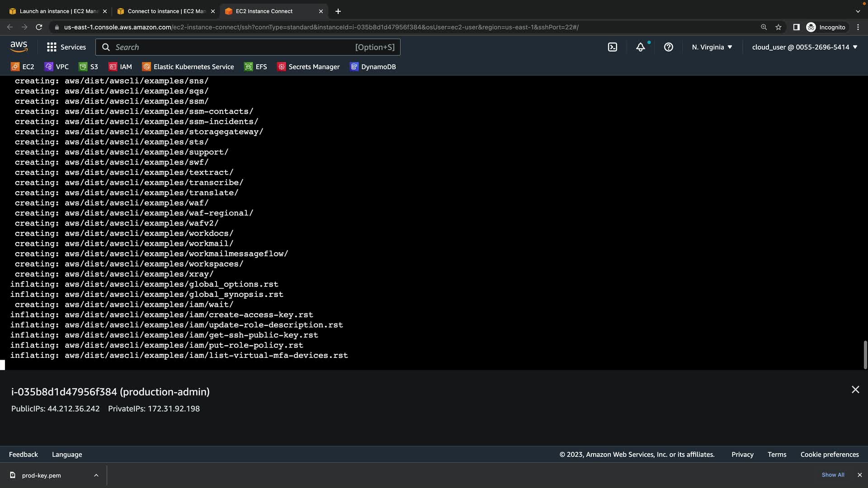Switch to Launch an instance tab
The width and height of the screenshot is (868, 488).
[59, 11]
